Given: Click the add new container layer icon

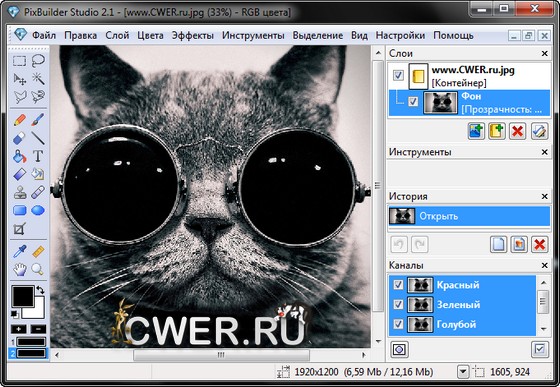Looking at the screenshot, I should pyautogui.click(x=497, y=131).
